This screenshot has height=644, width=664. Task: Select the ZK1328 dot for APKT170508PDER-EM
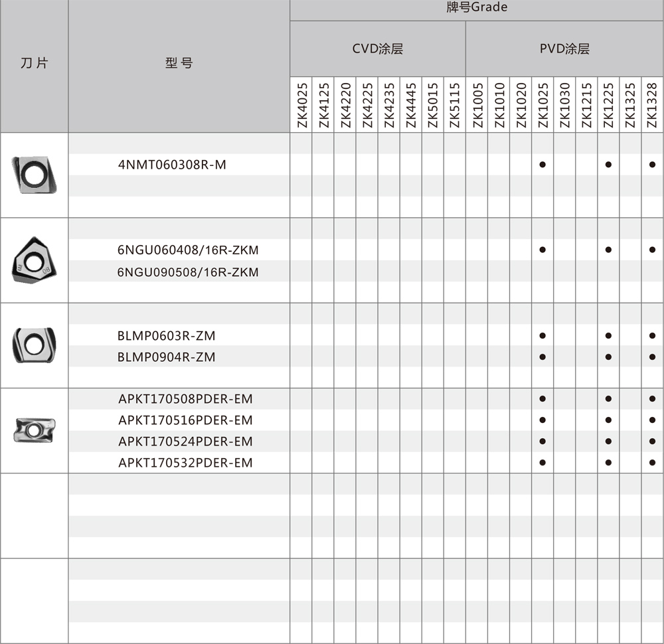tap(652, 399)
